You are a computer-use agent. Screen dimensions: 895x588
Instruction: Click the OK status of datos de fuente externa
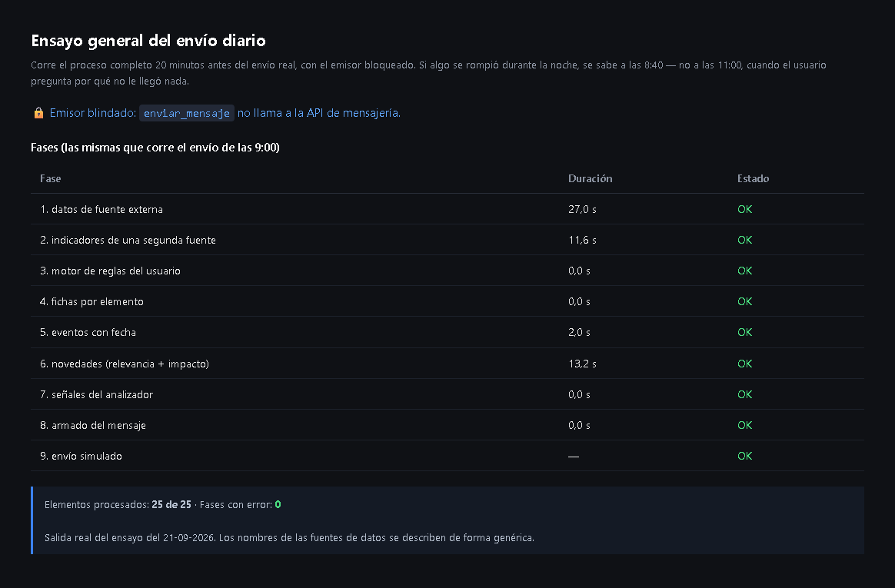744,209
